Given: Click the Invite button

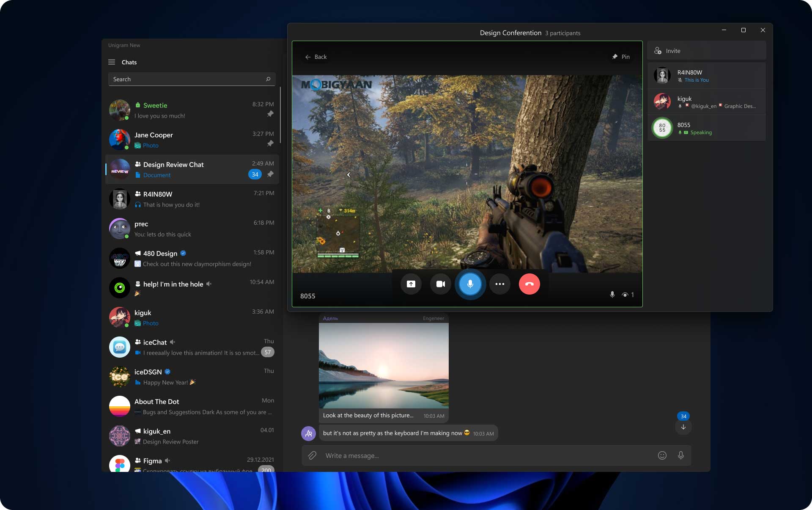Looking at the screenshot, I should coord(706,51).
